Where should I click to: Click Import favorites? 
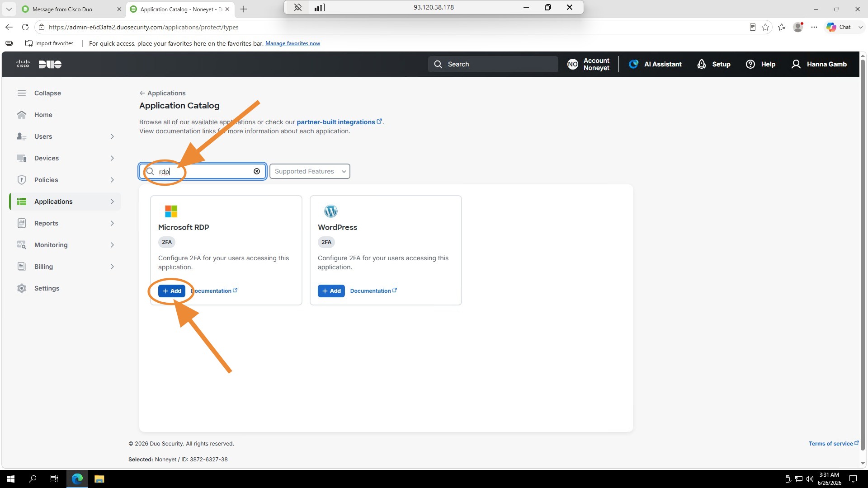pos(49,43)
